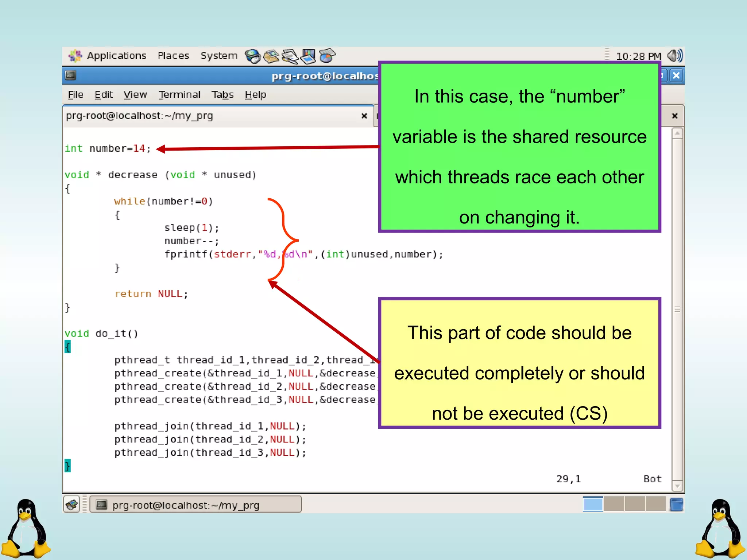The height and width of the screenshot is (560, 747).
Task: Switch to the fourth workspace
Action: point(655,504)
